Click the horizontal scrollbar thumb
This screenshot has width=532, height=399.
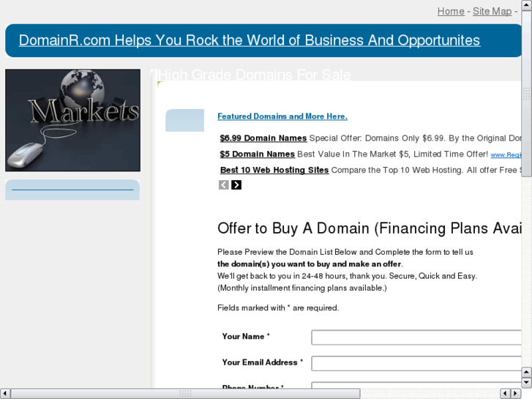point(185,393)
